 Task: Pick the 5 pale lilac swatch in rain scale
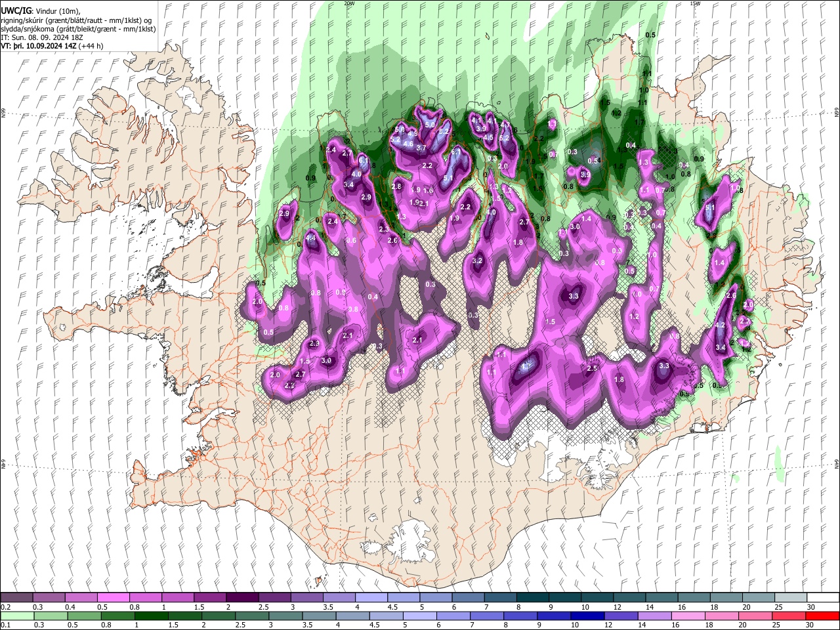coord(420,616)
